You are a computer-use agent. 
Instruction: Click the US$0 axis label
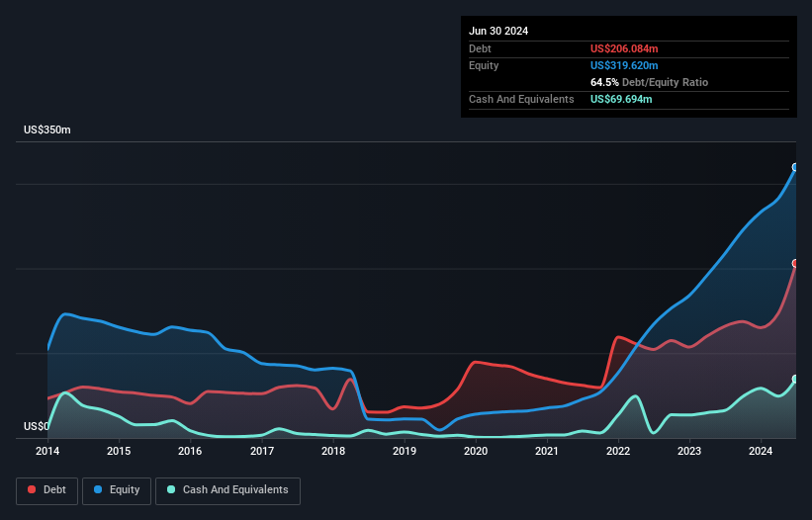tap(37, 426)
